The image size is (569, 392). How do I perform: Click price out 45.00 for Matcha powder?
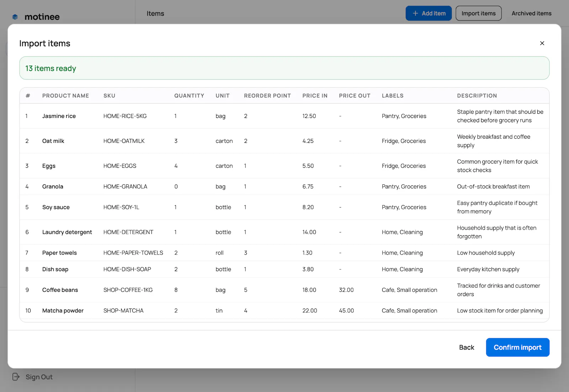[346, 311]
